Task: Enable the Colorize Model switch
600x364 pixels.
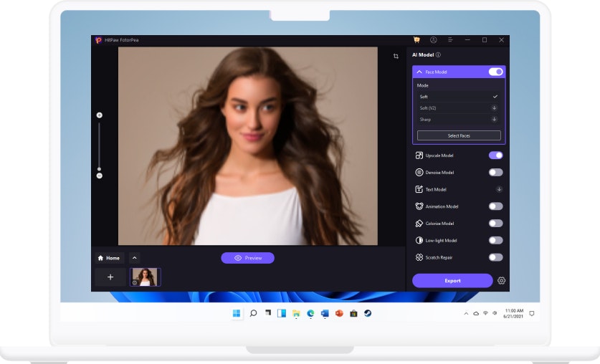Action: (495, 224)
